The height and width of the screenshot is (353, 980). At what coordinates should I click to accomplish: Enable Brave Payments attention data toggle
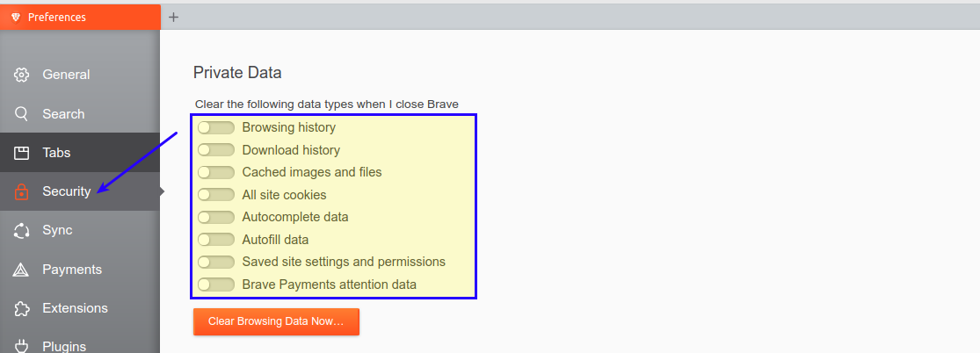pos(215,285)
